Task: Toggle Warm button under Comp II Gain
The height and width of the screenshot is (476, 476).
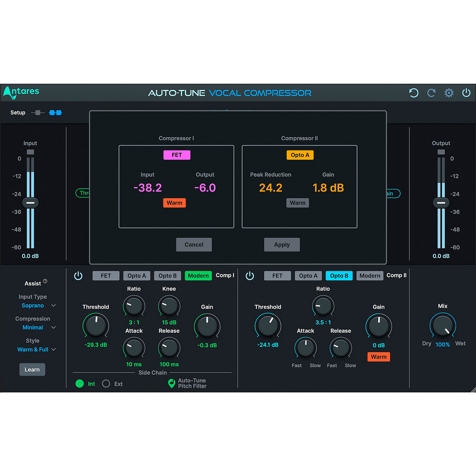Action: 379,357
